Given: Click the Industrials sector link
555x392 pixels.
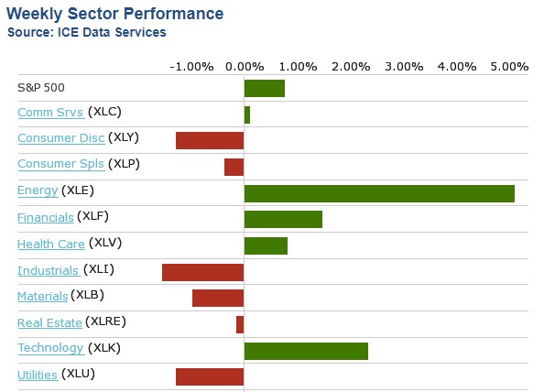Looking at the screenshot, I should point(49,270).
